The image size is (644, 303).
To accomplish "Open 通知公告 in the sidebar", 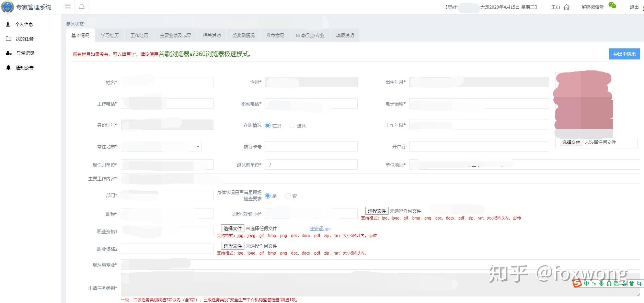I will pyautogui.click(x=24, y=68).
